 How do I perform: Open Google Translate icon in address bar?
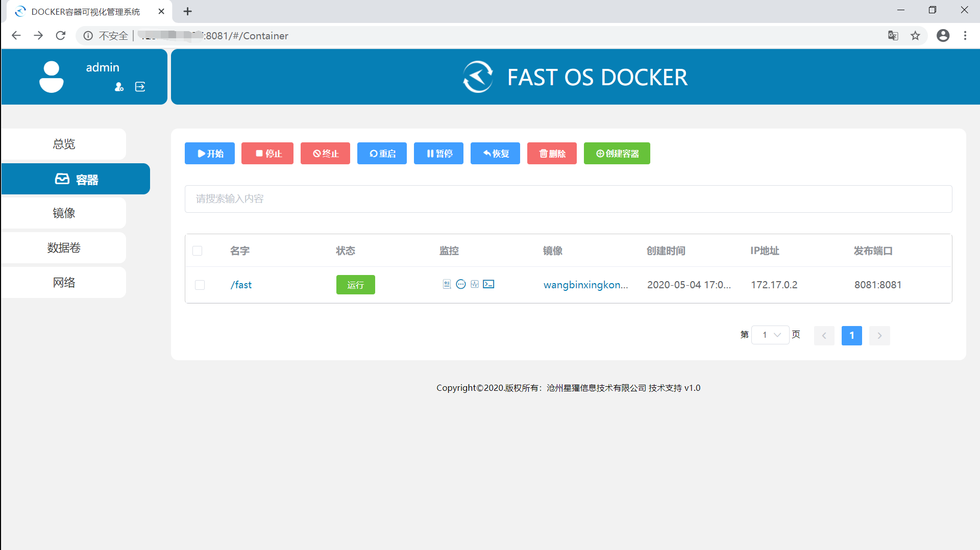pyautogui.click(x=893, y=36)
